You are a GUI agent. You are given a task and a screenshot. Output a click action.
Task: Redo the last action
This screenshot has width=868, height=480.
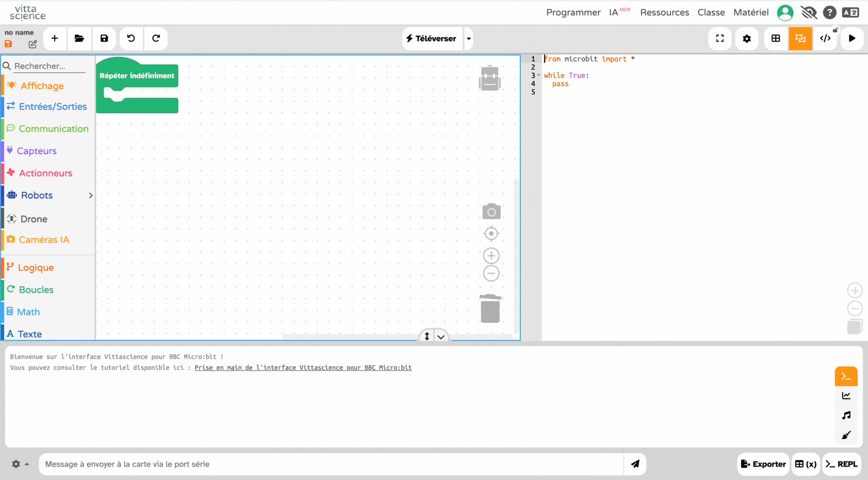tap(156, 39)
